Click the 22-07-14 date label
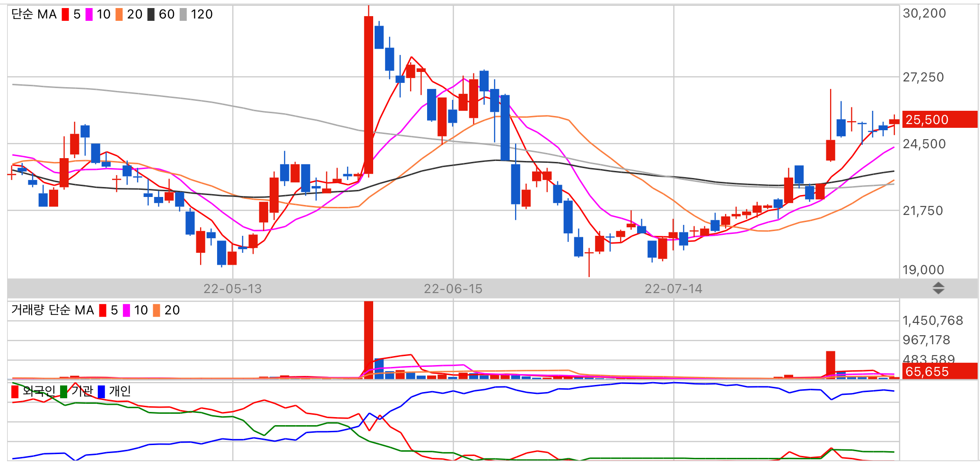Viewport: 980px width, 464px height. [x=674, y=289]
